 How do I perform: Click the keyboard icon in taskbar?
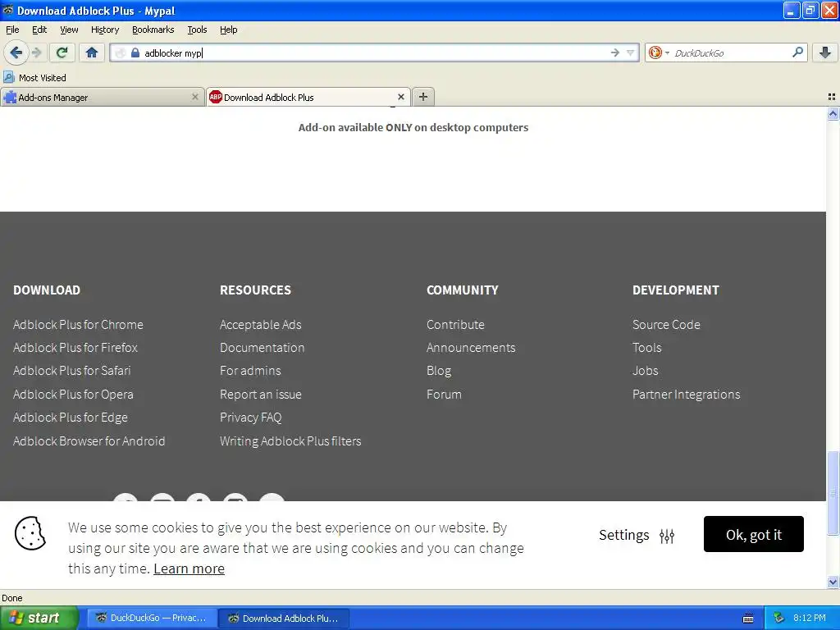(x=748, y=619)
